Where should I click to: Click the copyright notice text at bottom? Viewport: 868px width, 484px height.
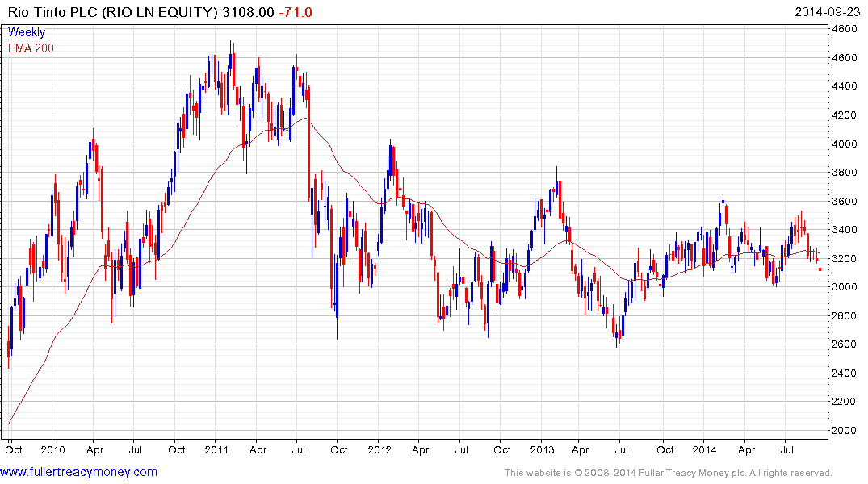[x=669, y=473]
